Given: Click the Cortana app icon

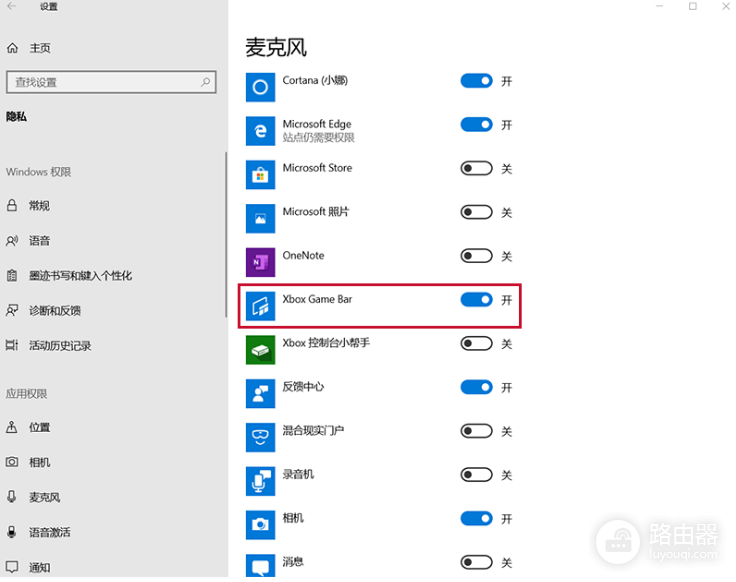Looking at the screenshot, I should click(x=260, y=87).
